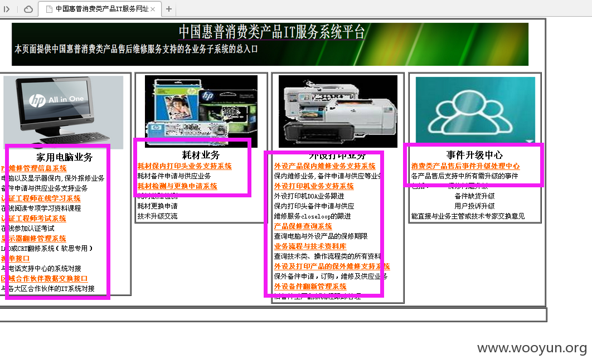Click the text 在线阅读专项学习资料课程
The width and height of the screenshot is (592, 364).
41,208
